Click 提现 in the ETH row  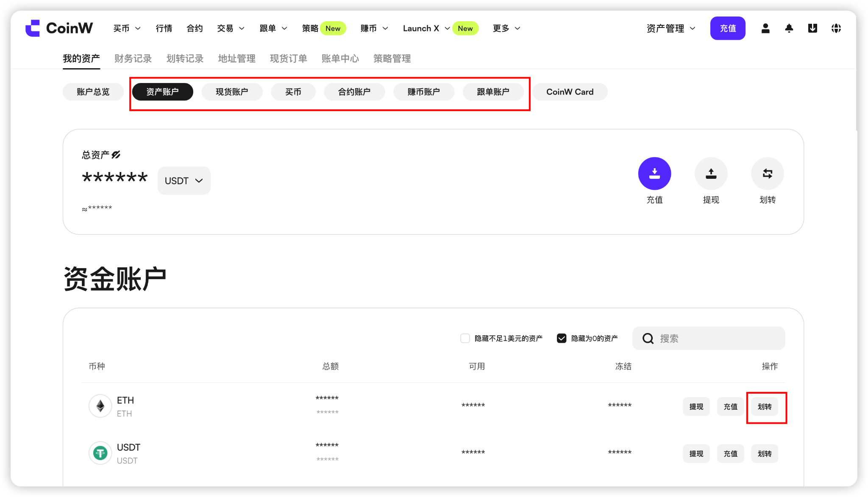click(x=696, y=407)
